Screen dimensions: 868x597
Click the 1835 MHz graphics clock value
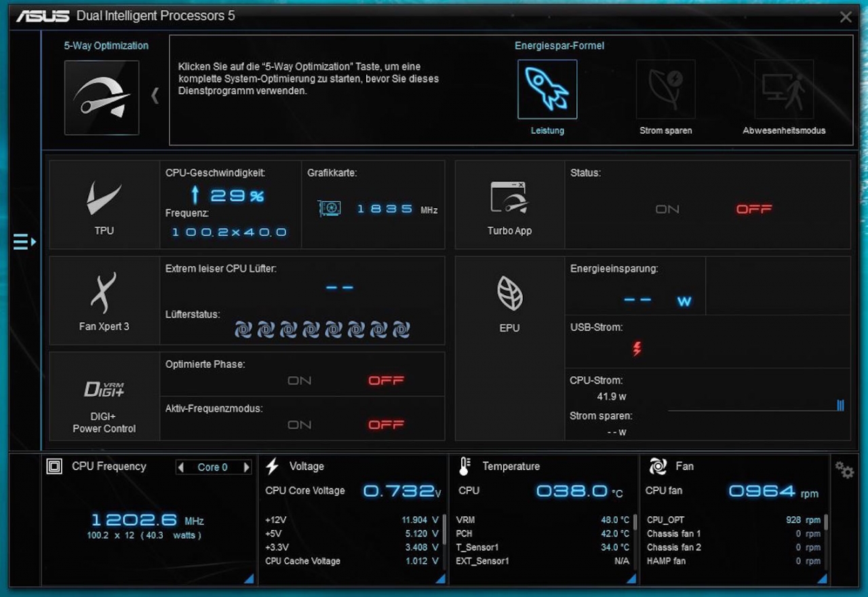click(x=397, y=209)
